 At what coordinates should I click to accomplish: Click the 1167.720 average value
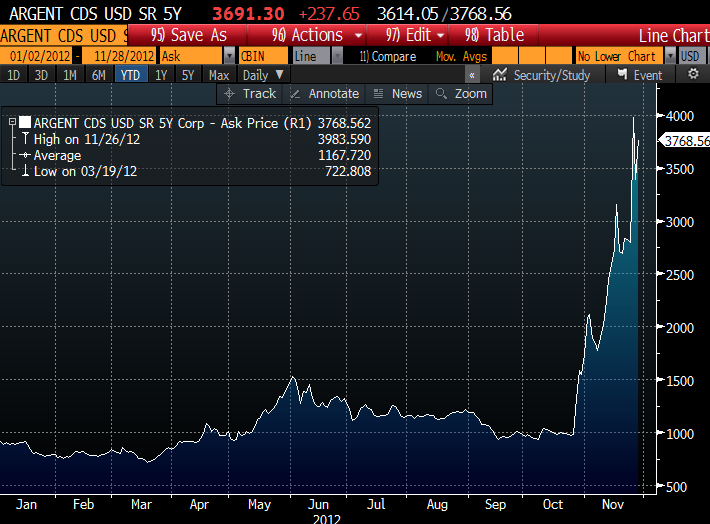[x=344, y=155]
